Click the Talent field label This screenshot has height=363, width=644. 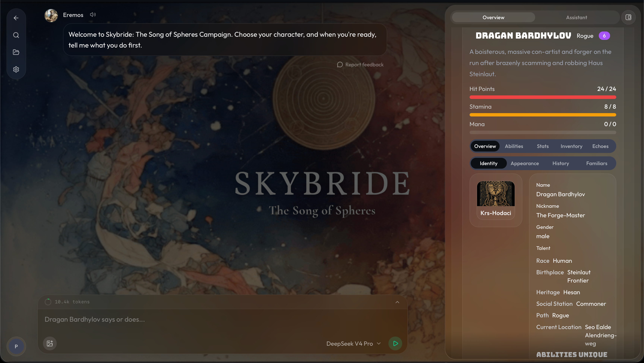(543, 248)
